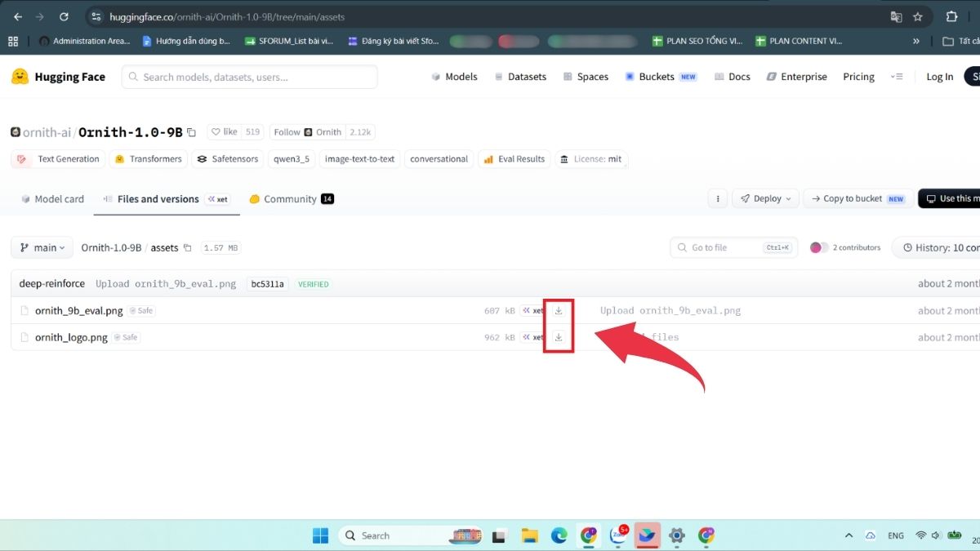
Task: Click the Transformers tag
Action: pos(148,159)
